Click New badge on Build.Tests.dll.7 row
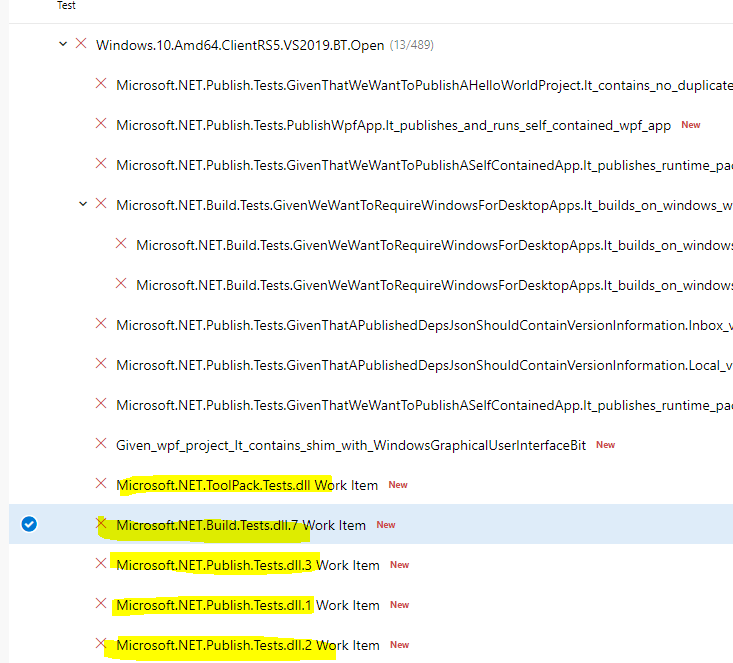Image resolution: width=733 pixels, height=663 pixels. [x=386, y=525]
